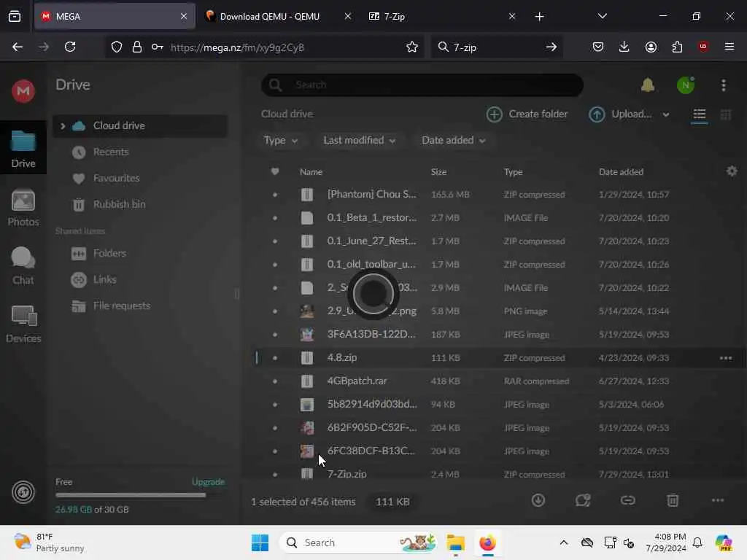This screenshot has height=560, width=747.
Task: Expand the Date added filter dropdown
Action: coord(453,141)
